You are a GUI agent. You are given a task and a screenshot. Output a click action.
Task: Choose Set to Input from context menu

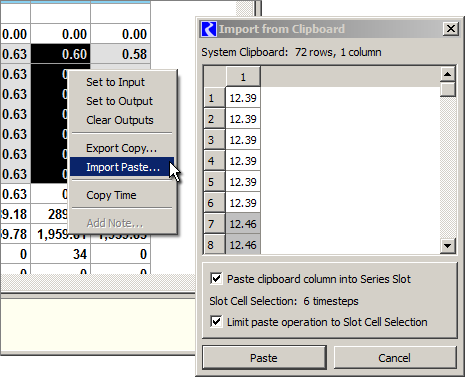pos(122,82)
